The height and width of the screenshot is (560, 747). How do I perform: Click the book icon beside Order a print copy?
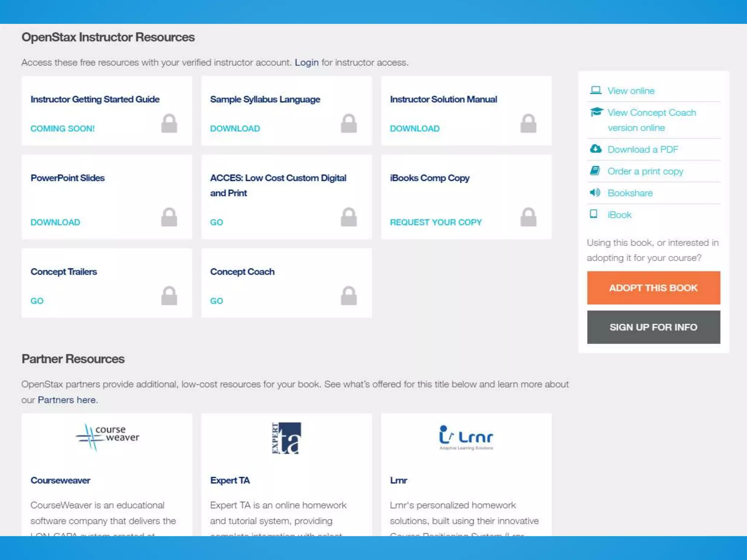[x=595, y=171]
